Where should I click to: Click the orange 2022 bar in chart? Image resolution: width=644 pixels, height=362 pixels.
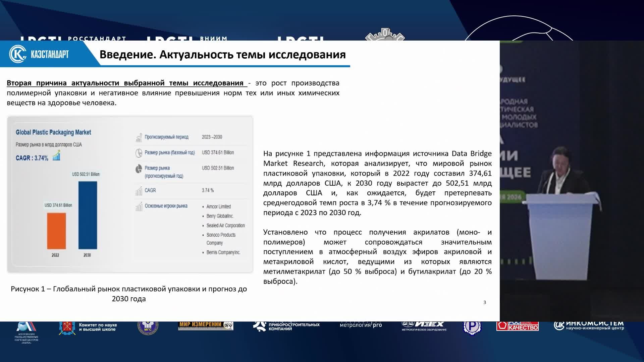click(56, 231)
